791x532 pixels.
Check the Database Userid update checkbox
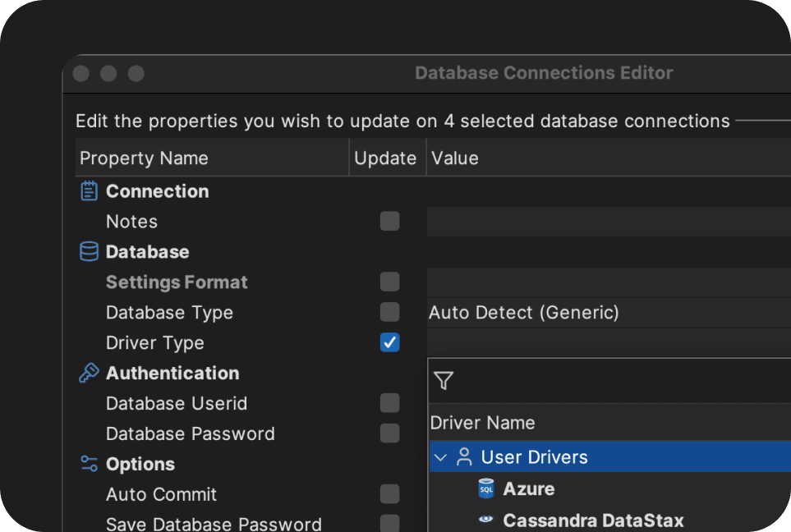pyautogui.click(x=389, y=403)
